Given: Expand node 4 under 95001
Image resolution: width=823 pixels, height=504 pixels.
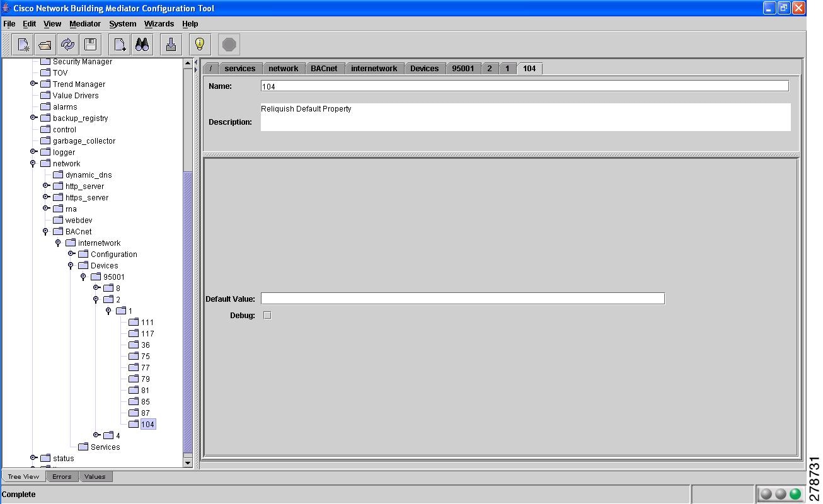Looking at the screenshot, I should coord(96,435).
